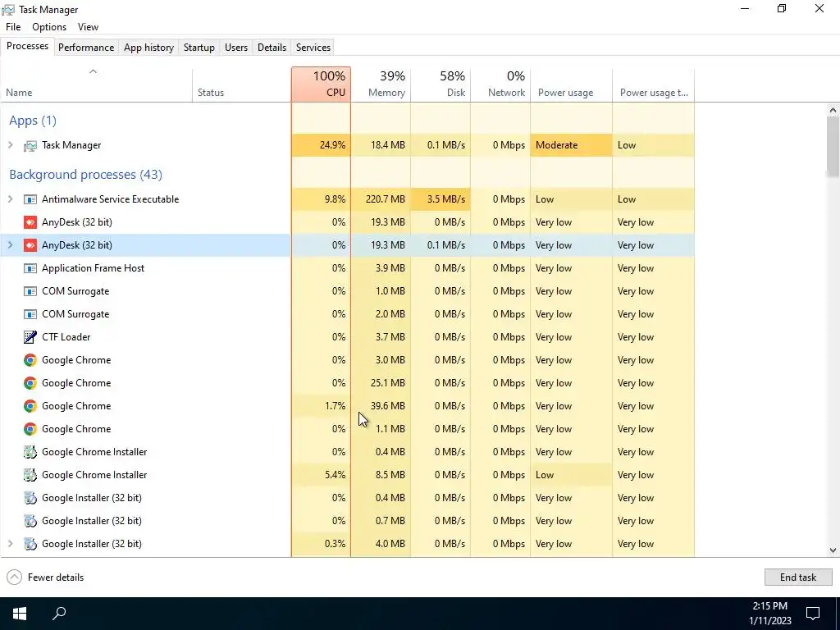Open the View menu
This screenshot has height=630, width=840.
pos(88,27)
